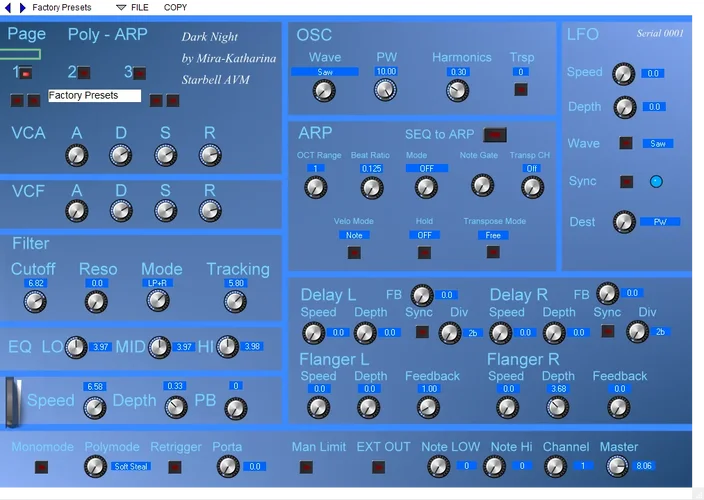Open the LFO Wave Saw display
This screenshot has height=500, width=704.
[658, 144]
